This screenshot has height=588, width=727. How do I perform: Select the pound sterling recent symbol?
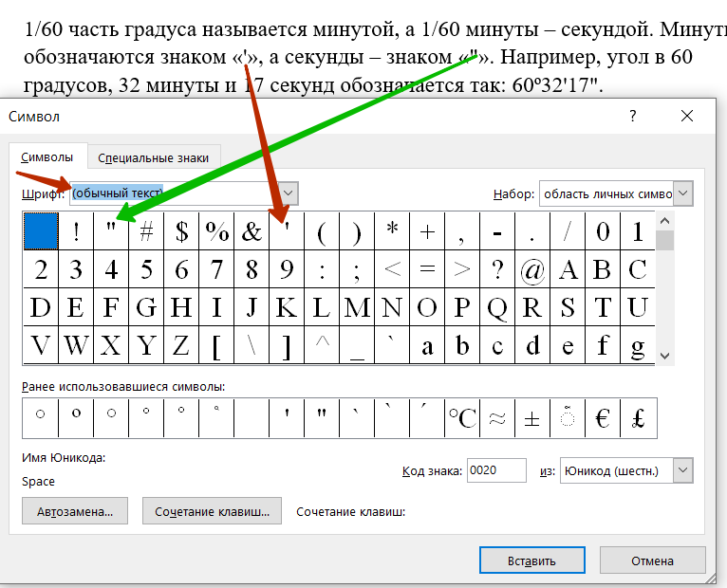[x=638, y=418]
